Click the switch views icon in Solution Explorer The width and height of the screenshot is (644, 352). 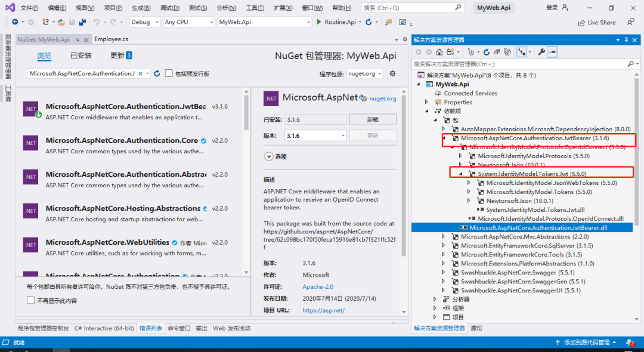tap(451, 52)
